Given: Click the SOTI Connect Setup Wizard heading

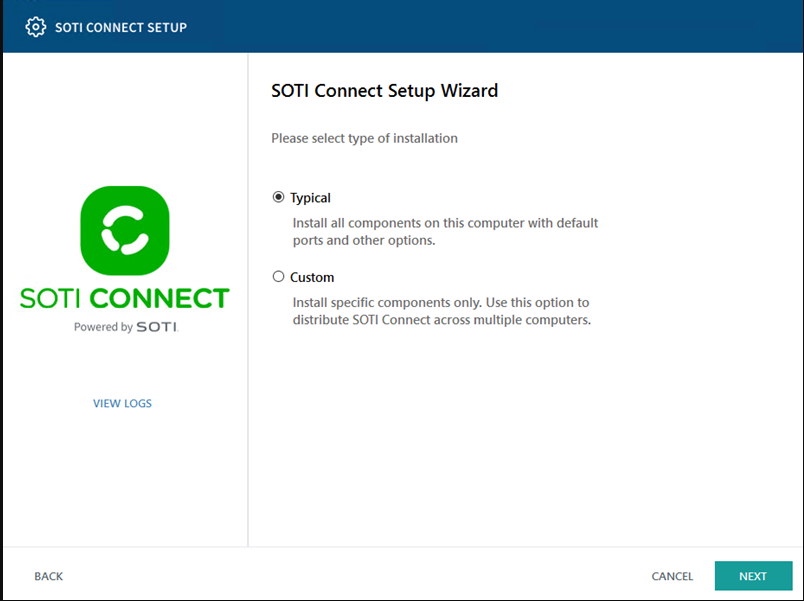Looking at the screenshot, I should (384, 91).
